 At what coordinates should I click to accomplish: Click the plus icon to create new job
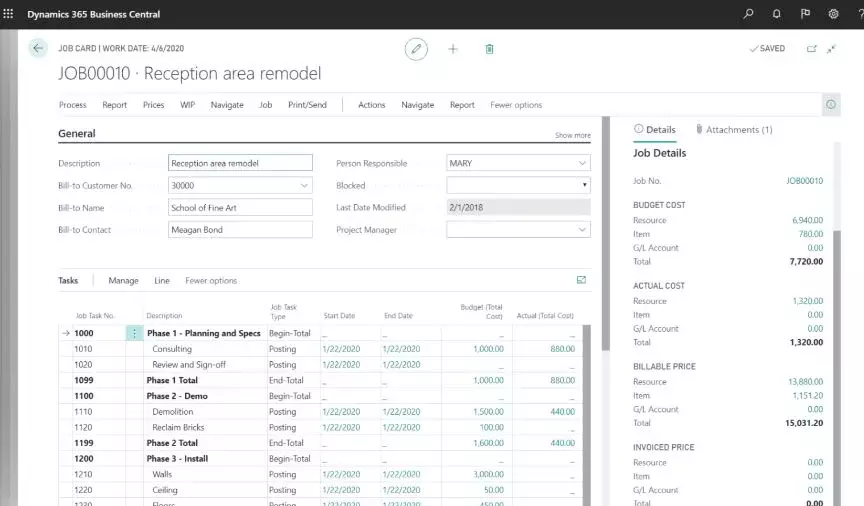(x=452, y=48)
